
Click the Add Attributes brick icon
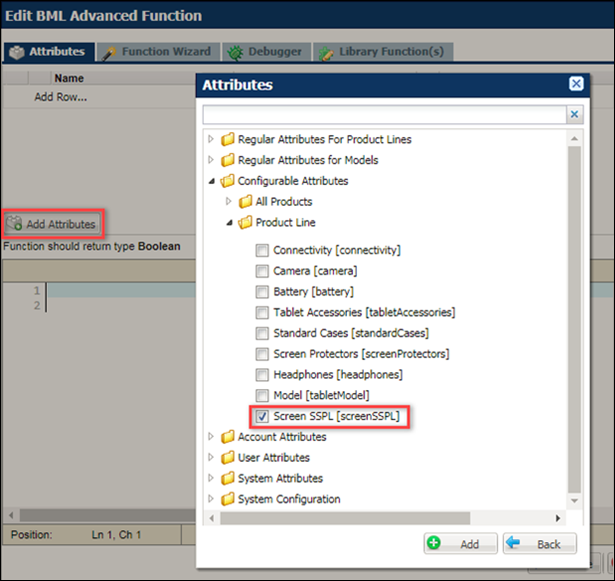click(14, 223)
